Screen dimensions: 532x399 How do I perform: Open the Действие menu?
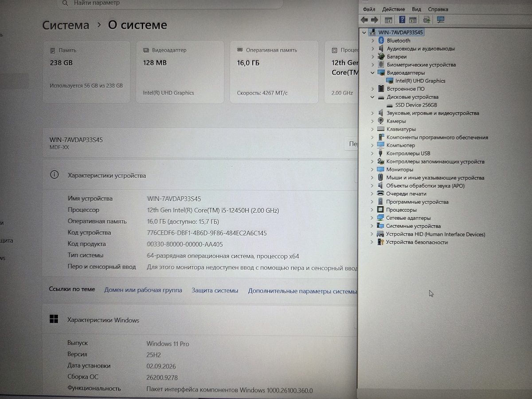393,9
